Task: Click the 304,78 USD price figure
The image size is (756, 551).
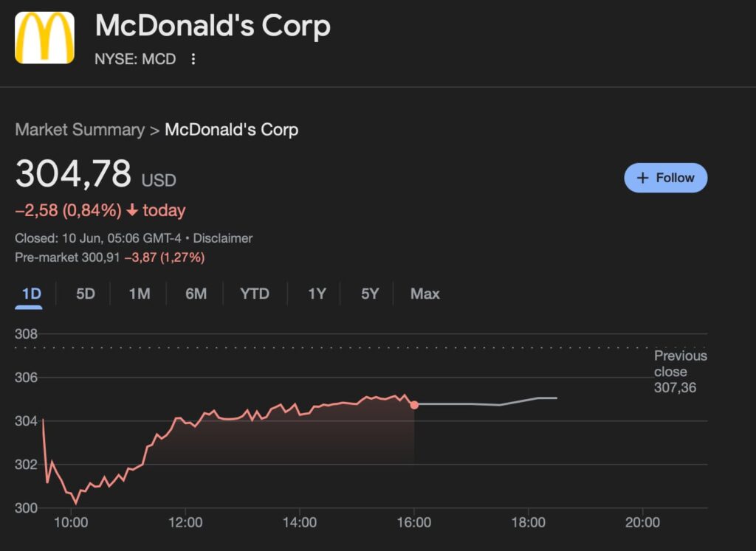Action: [x=95, y=173]
